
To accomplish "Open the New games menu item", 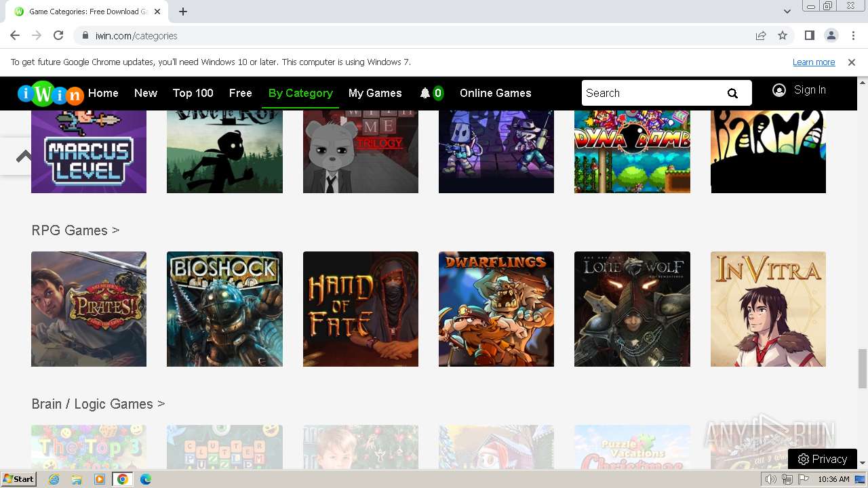I will click(146, 94).
